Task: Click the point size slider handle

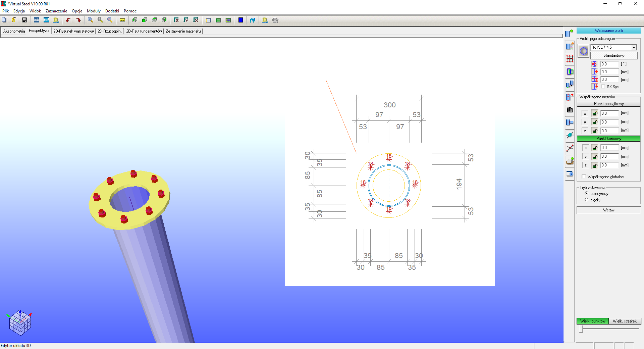Action: [x=582, y=330]
